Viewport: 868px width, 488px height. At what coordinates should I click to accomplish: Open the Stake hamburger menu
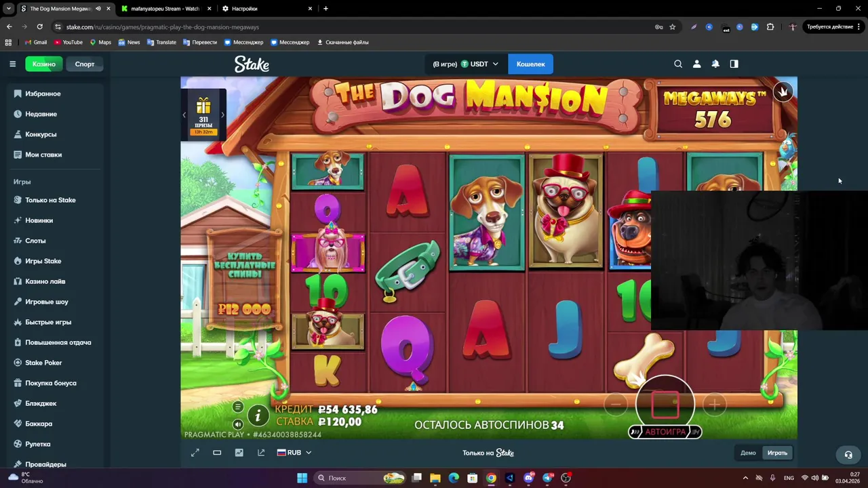[x=12, y=64]
